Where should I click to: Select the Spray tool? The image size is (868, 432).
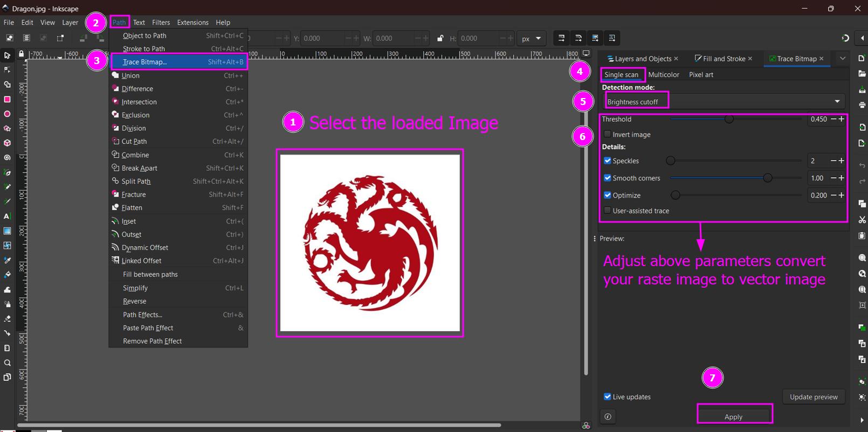[7, 304]
